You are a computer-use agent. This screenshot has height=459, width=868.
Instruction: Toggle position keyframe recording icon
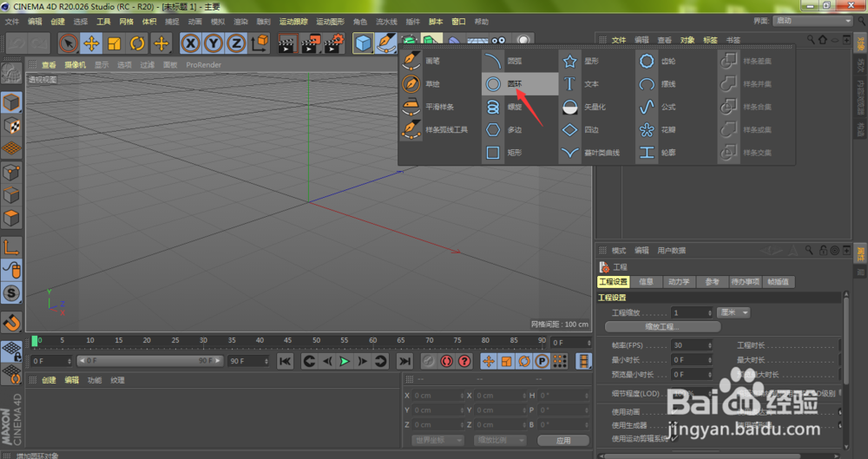click(488, 362)
